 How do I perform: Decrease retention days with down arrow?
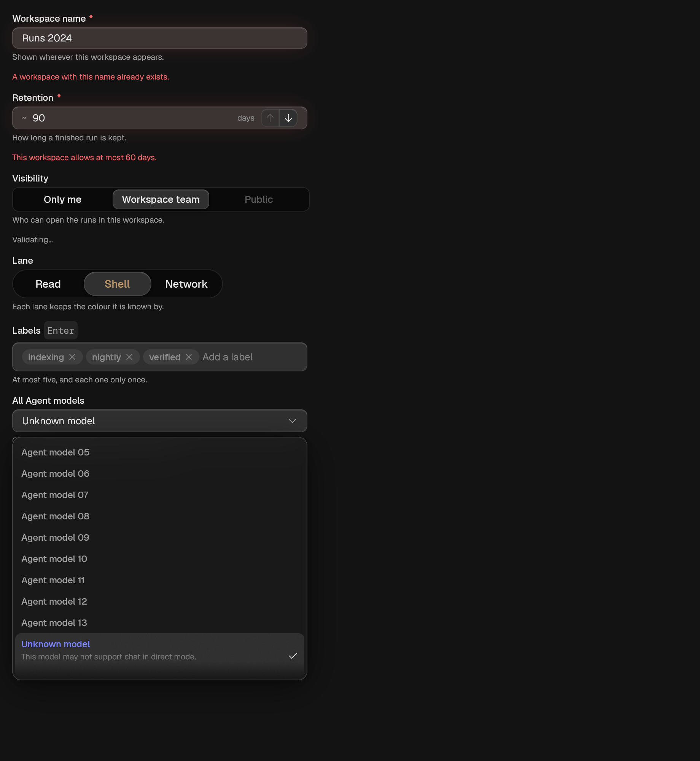[288, 118]
